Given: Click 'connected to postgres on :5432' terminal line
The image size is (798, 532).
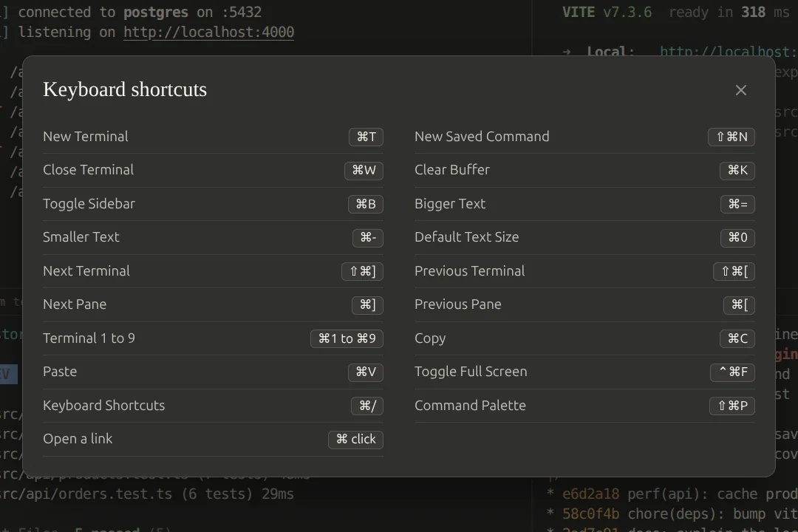Looking at the screenshot, I should [140, 12].
